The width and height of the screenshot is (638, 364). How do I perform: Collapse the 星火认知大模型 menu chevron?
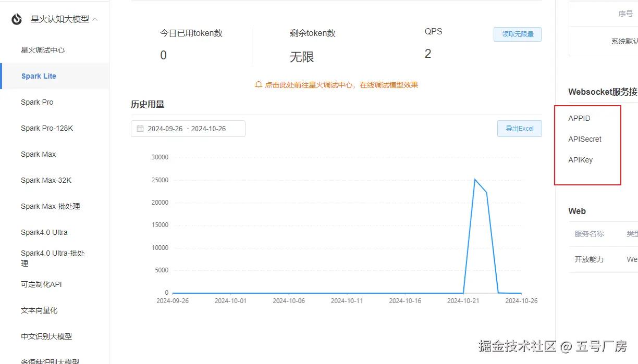95,19
